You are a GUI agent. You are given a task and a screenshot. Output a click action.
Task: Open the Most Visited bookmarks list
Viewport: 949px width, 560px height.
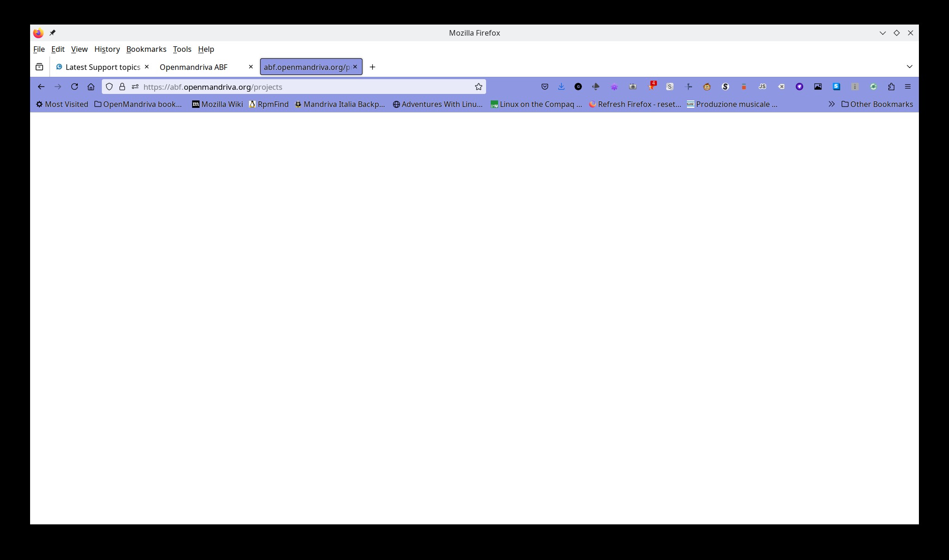pyautogui.click(x=62, y=104)
